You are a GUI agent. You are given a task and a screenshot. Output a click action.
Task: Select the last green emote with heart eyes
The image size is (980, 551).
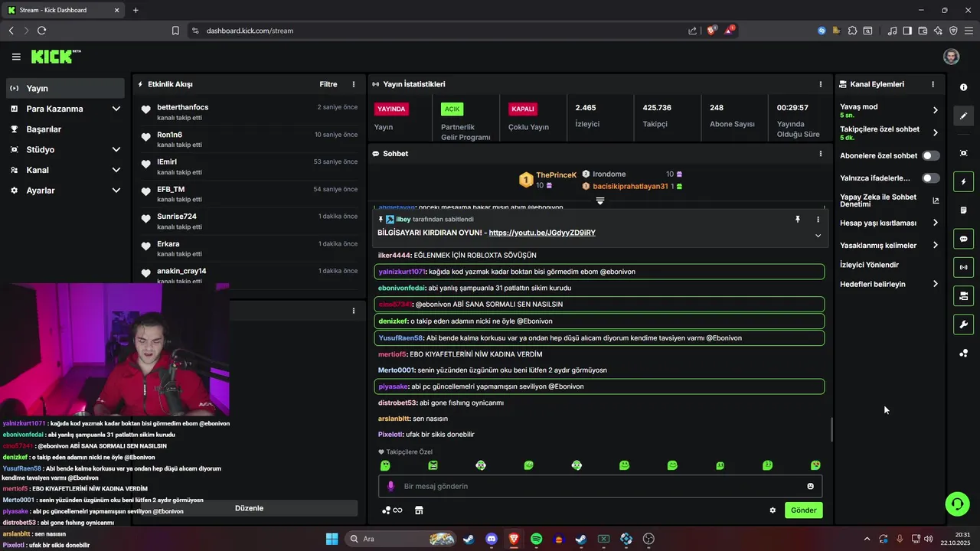coord(815,465)
